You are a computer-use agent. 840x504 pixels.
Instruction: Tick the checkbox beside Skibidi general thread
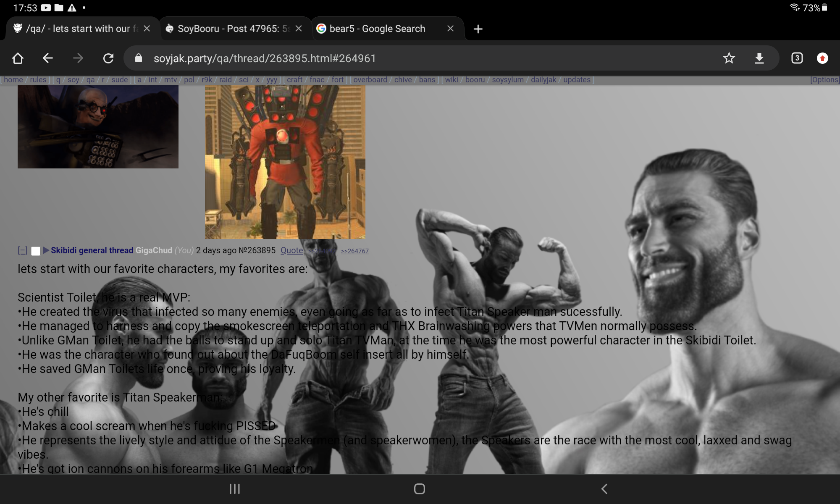(x=36, y=251)
